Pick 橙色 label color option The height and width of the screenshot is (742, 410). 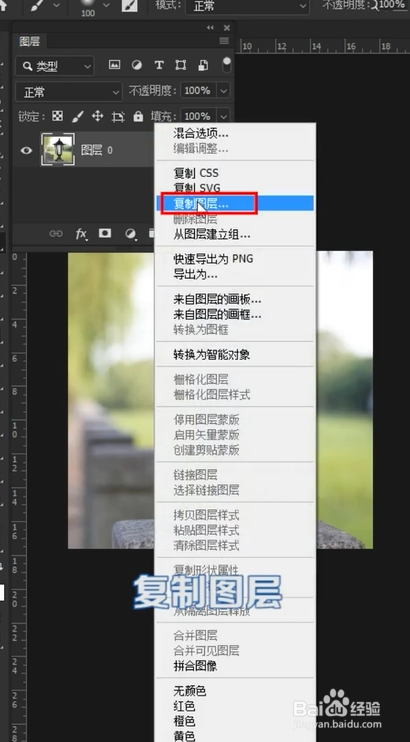point(184,721)
